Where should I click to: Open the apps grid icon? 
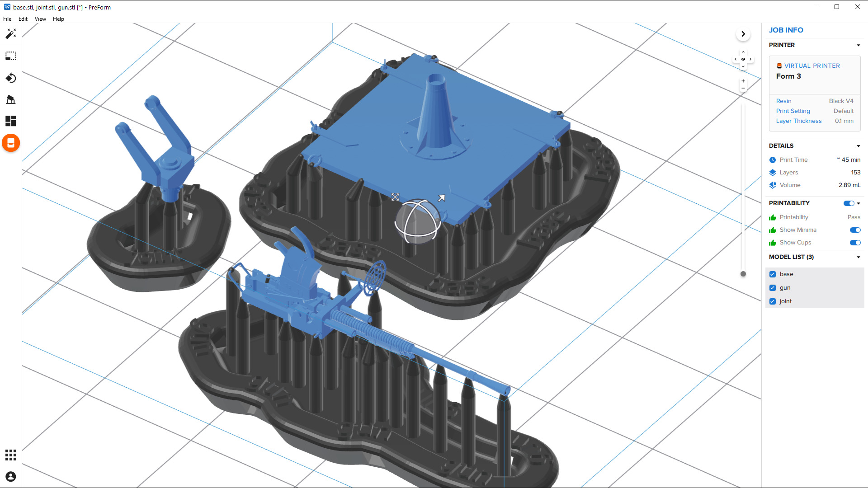[11, 455]
